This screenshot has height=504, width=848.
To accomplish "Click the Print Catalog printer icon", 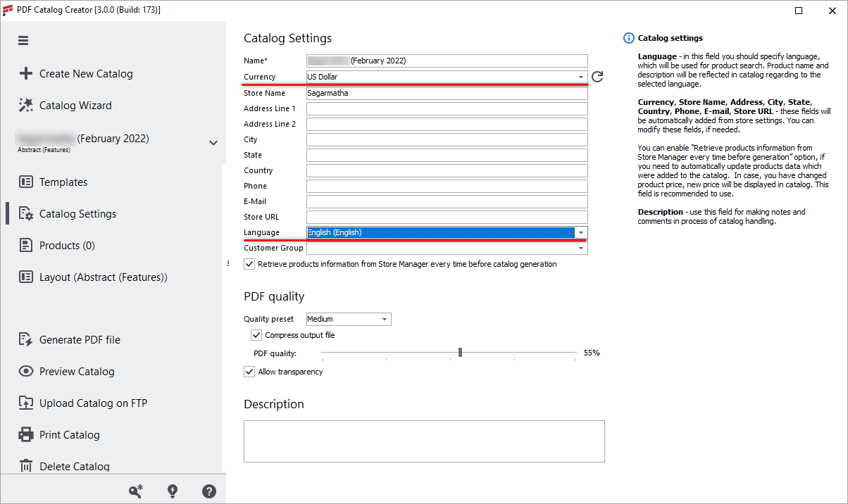I will pyautogui.click(x=26, y=434).
